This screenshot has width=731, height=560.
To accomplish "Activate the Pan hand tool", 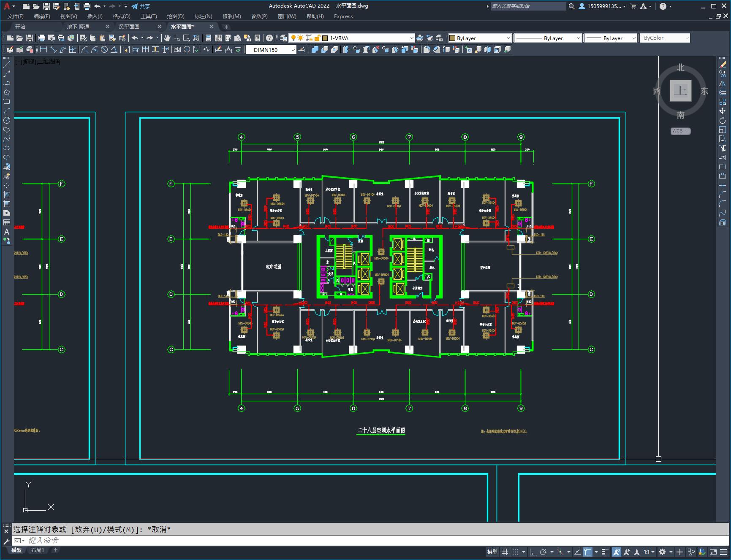I will coord(167,38).
